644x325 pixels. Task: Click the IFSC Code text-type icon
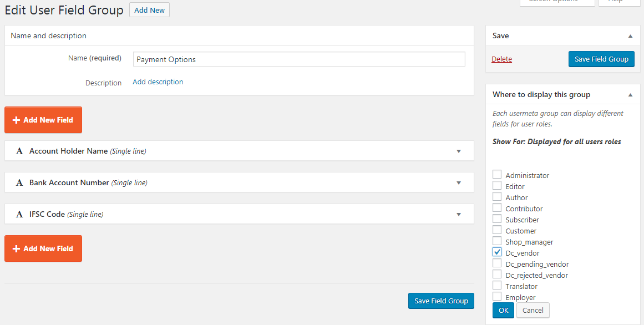pyautogui.click(x=19, y=215)
